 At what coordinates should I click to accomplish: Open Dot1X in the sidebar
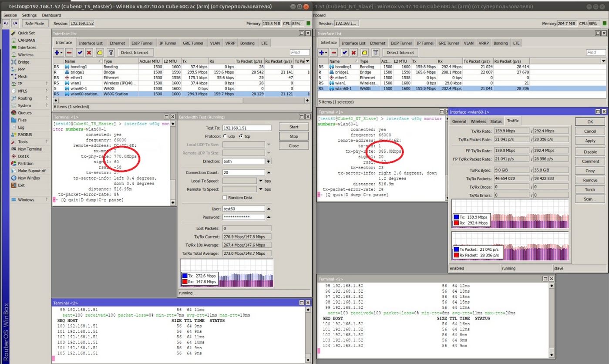[24, 156]
